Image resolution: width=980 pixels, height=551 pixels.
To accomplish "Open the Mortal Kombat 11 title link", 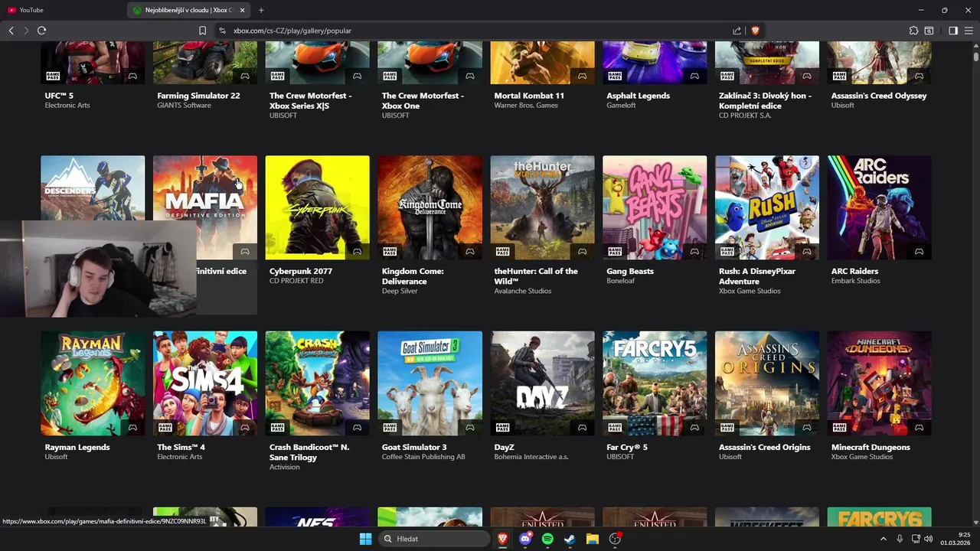I will (529, 96).
